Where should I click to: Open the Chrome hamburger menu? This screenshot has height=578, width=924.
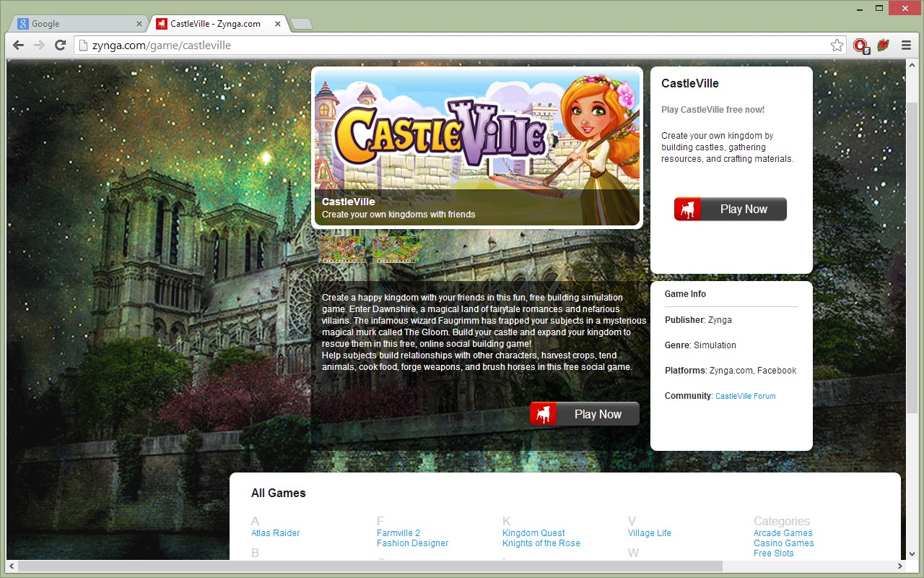click(x=906, y=46)
